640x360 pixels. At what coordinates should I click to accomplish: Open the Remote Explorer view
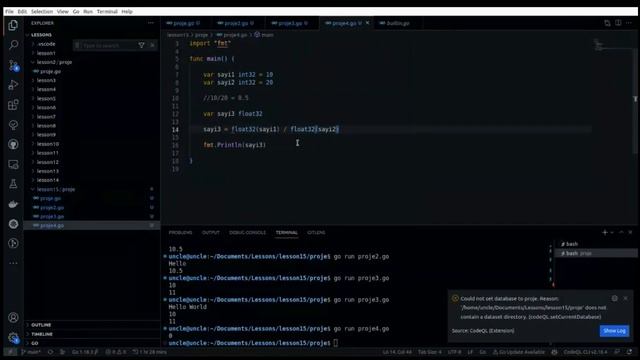tap(13, 164)
